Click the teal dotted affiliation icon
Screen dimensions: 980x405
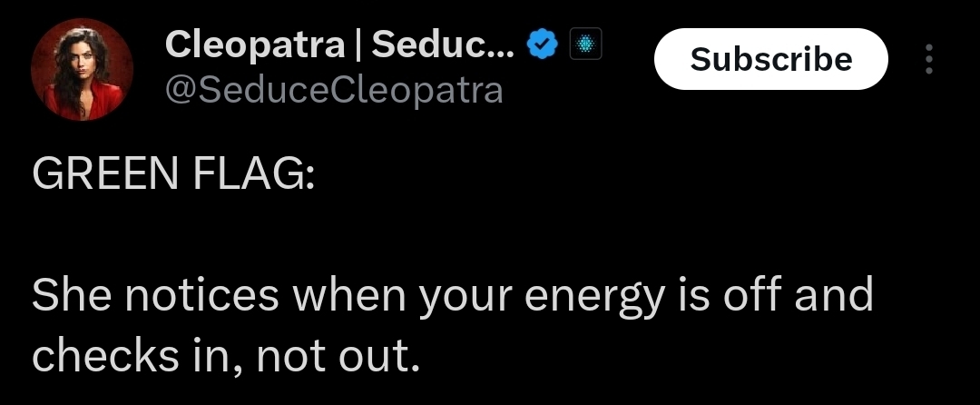[x=585, y=44]
